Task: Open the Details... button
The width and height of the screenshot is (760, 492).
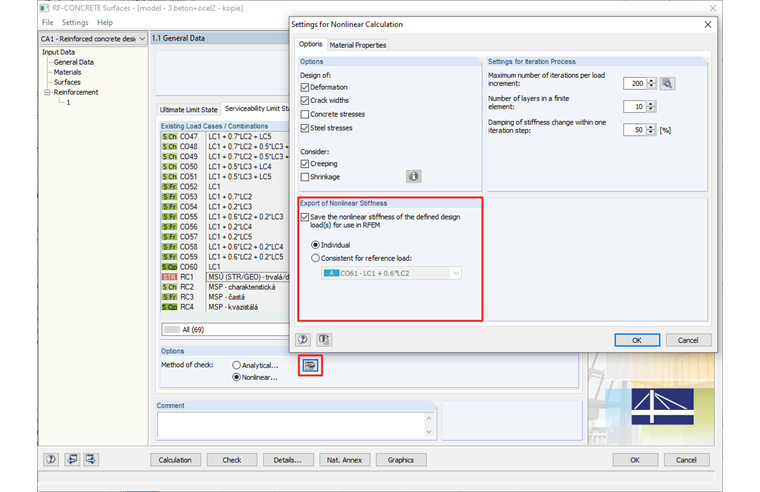Action: pyautogui.click(x=287, y=460)
